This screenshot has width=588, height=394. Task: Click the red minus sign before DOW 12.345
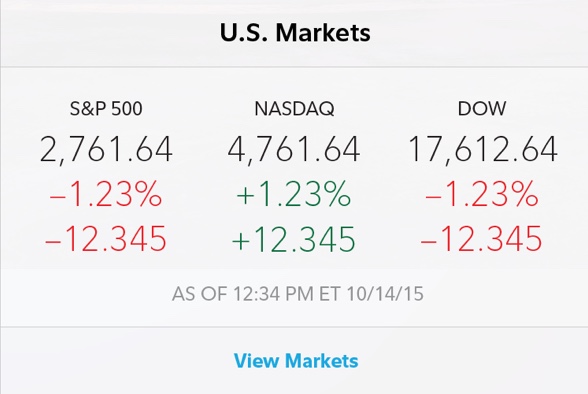point(429,241)
